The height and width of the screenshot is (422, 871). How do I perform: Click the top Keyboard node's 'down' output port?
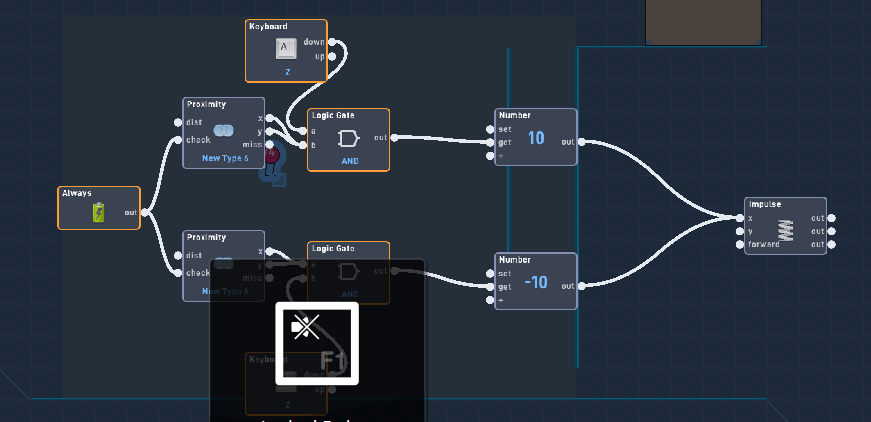pyautogui.click(x=332, y=42)
